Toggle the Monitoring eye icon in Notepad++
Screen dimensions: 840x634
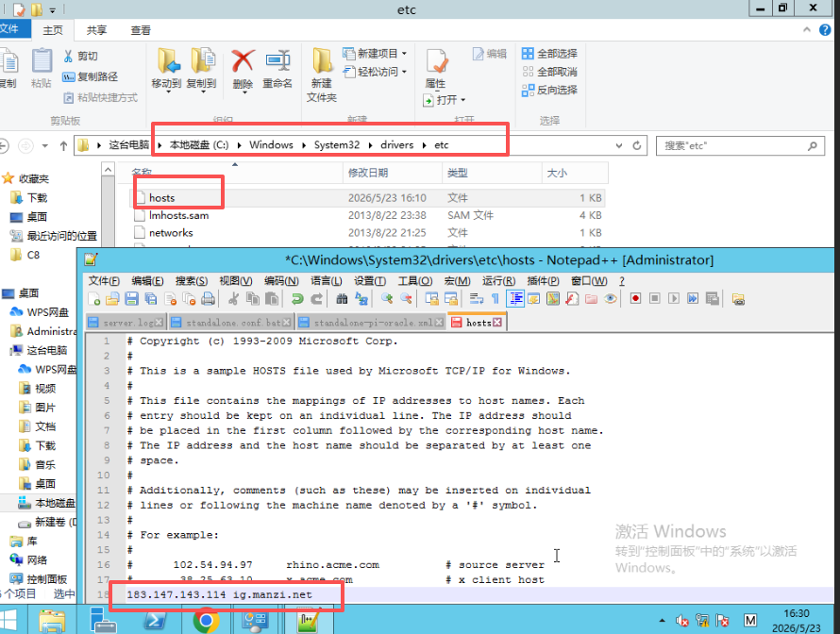(x=610, y=299)
